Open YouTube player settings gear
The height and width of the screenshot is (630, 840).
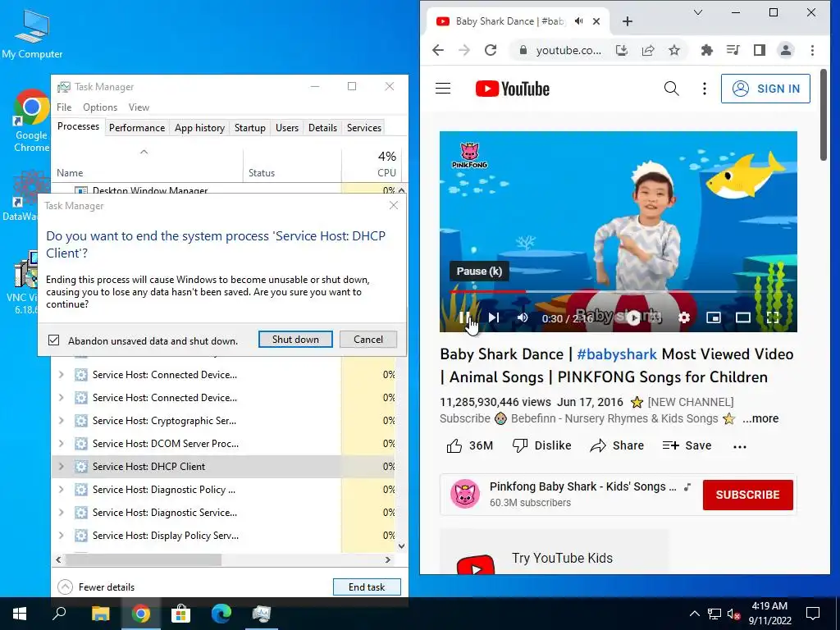click(x=683, y=317)
